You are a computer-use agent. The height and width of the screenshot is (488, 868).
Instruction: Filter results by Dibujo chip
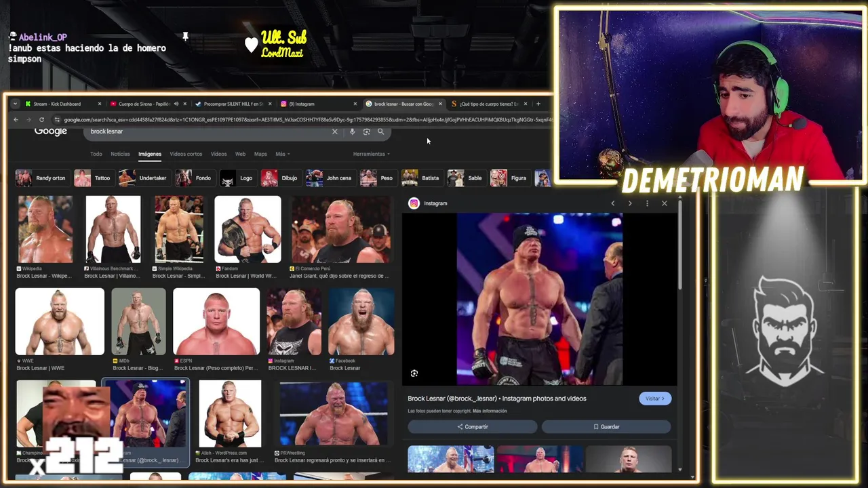281,178
